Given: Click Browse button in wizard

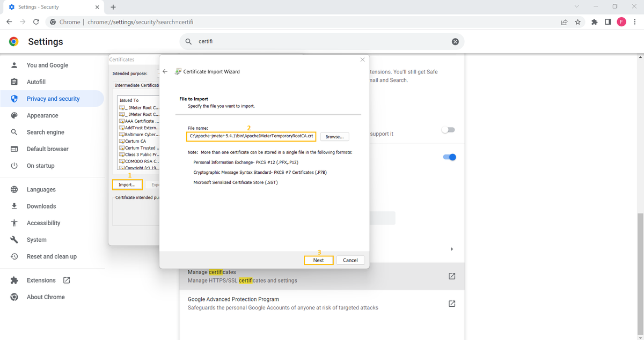Looking at the screenshot, I should (334, 137).
